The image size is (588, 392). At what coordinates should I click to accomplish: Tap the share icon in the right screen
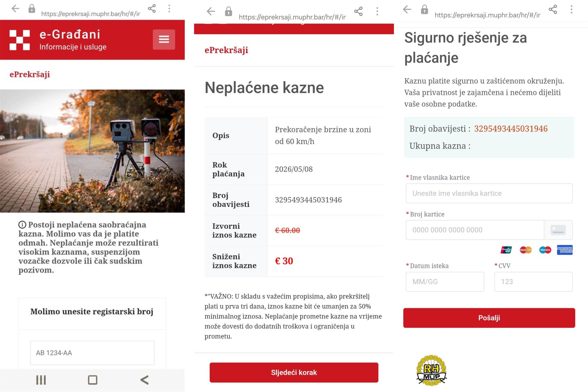(553, 10)
